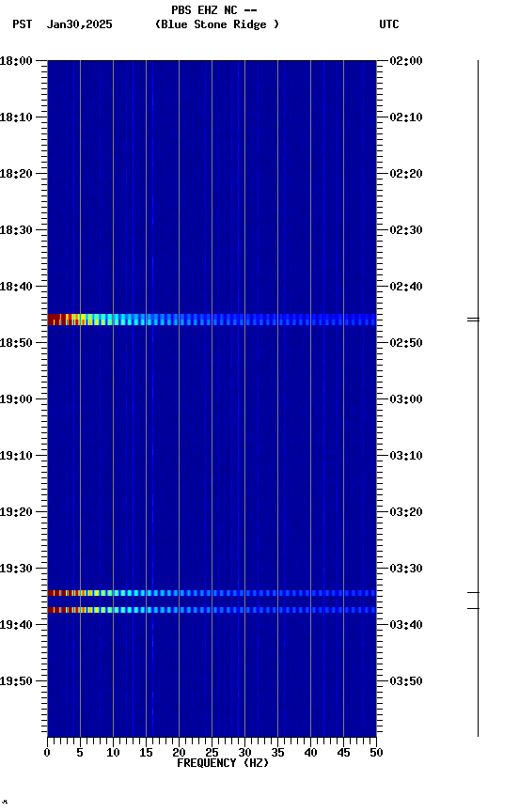The image size is (519, 812).
Task: Click the '19:20' PST time label
Action: click(x=16, y=513)
